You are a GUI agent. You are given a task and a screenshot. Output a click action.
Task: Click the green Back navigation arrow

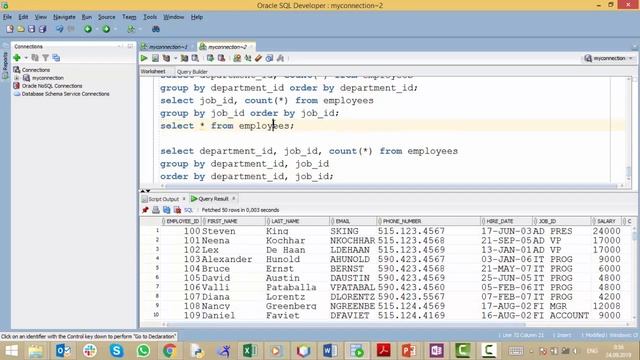88,29
